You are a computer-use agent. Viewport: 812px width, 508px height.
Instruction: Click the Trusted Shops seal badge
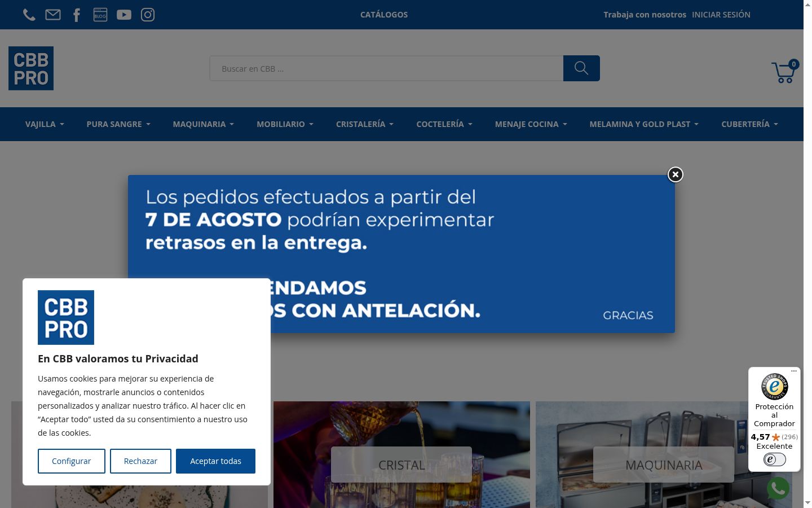click(774, 387)
